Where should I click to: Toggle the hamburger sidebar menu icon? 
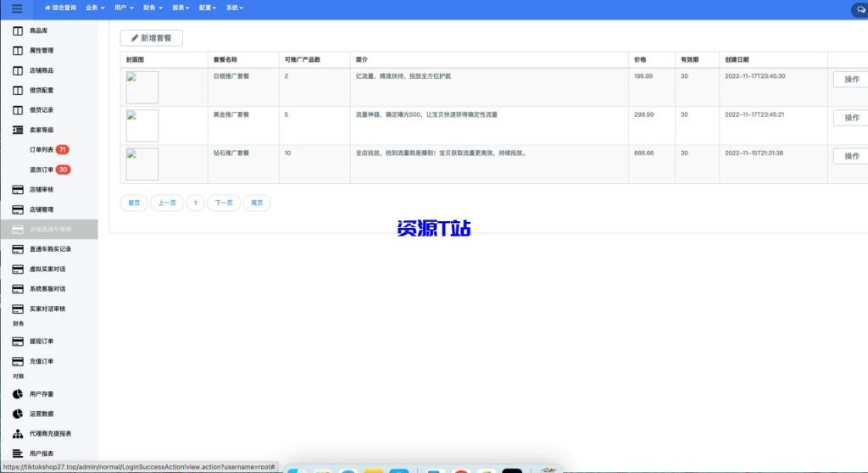(x=17, y=8)
